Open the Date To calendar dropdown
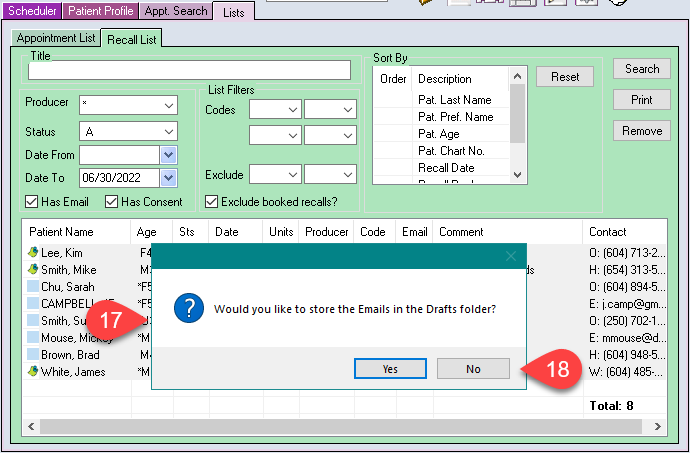Image resolution: width=690 pixels, height=453 pixels. click(x=169, y=178)
